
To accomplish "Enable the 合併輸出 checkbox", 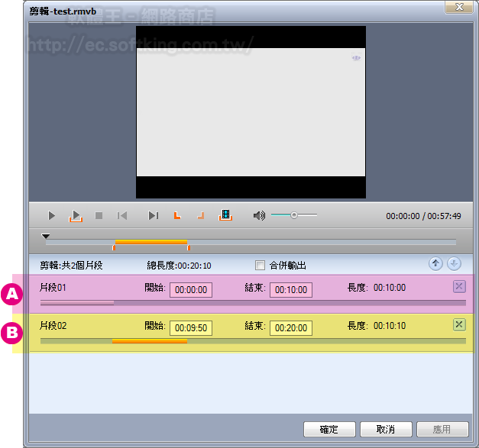I will tap(260, 266).
